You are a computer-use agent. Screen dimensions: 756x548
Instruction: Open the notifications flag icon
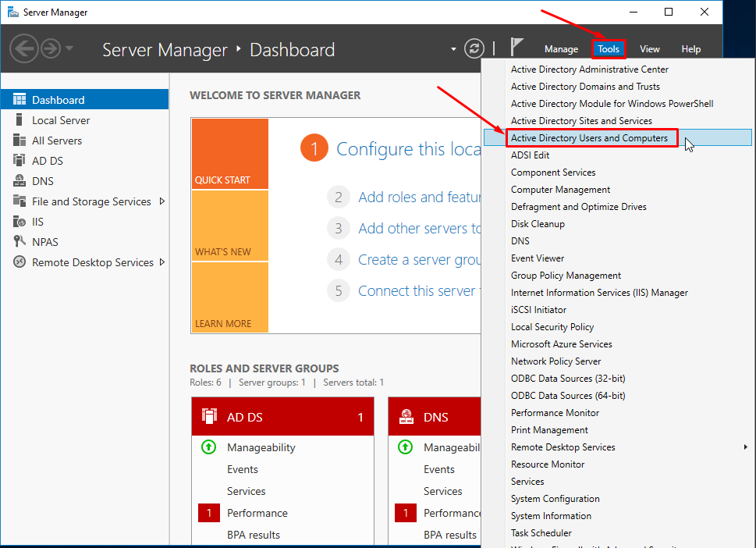pos(516,48)
